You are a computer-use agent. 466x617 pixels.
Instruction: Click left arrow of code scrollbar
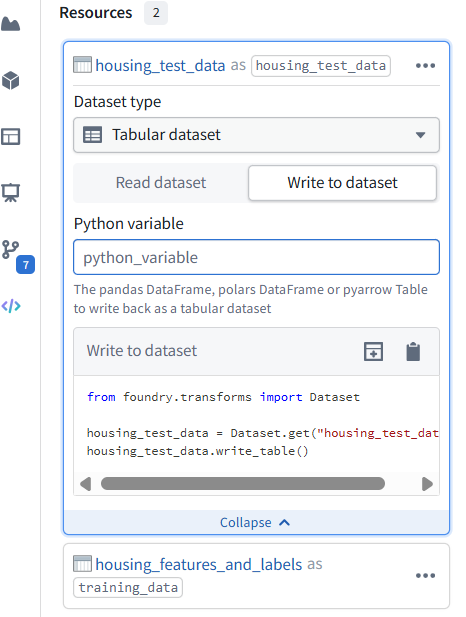(x=85, y=484)
